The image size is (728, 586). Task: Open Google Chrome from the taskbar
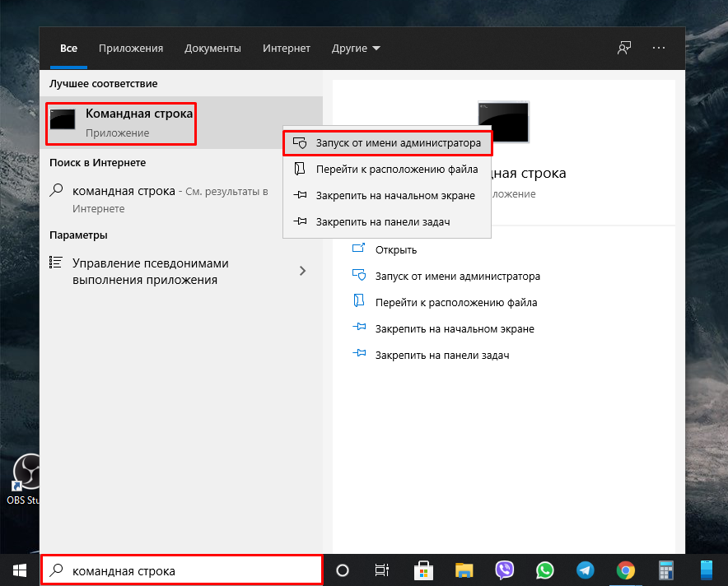pyautogui.click(x=625, y=570)
